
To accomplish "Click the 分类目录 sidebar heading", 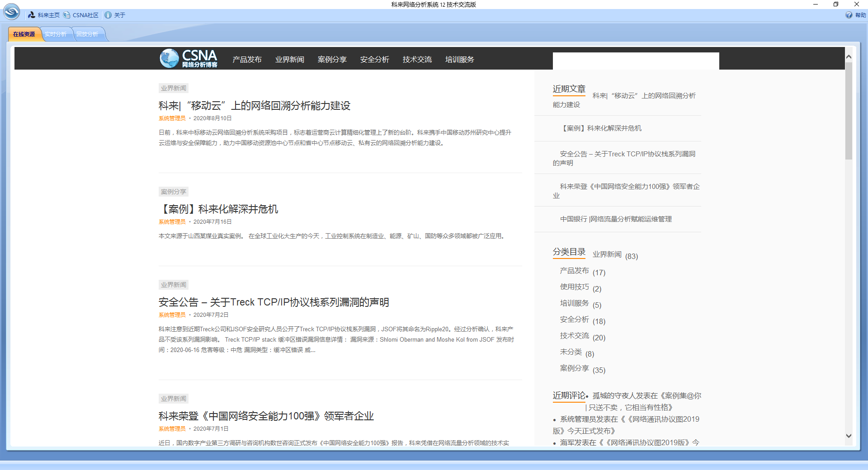I will point(569,252).
